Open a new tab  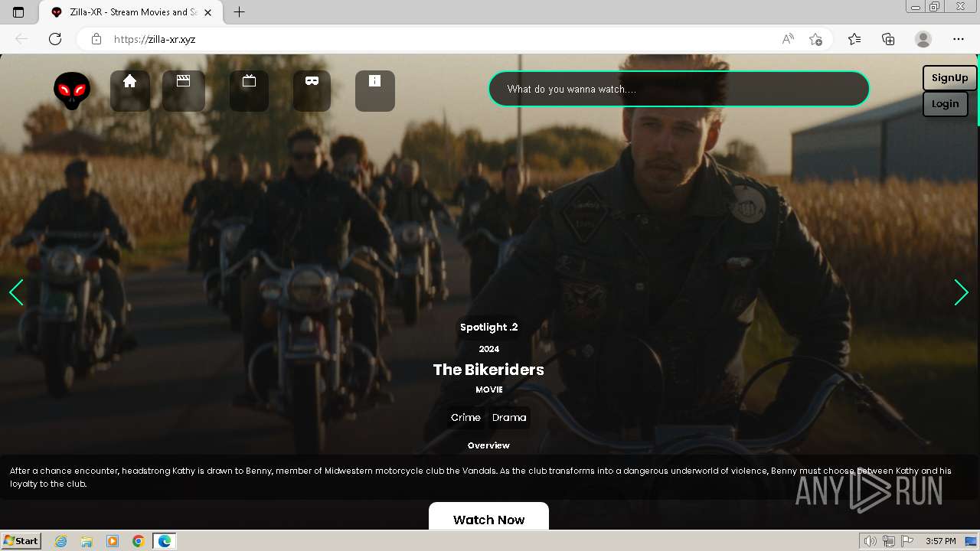pyautogui.click(x=239, y=12)
